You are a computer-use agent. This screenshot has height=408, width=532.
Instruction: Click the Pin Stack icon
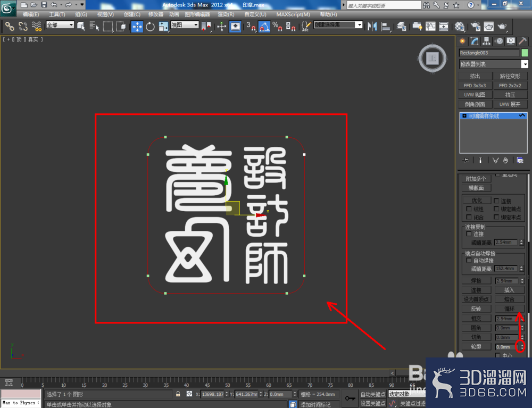(466, 160)
